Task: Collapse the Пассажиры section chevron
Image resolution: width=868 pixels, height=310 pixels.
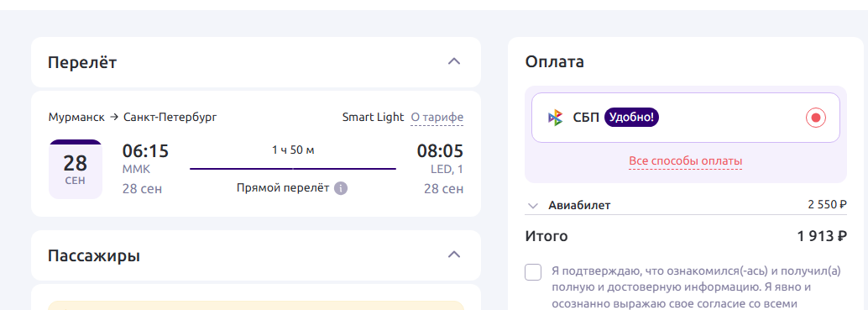Action: coord(454,255)
